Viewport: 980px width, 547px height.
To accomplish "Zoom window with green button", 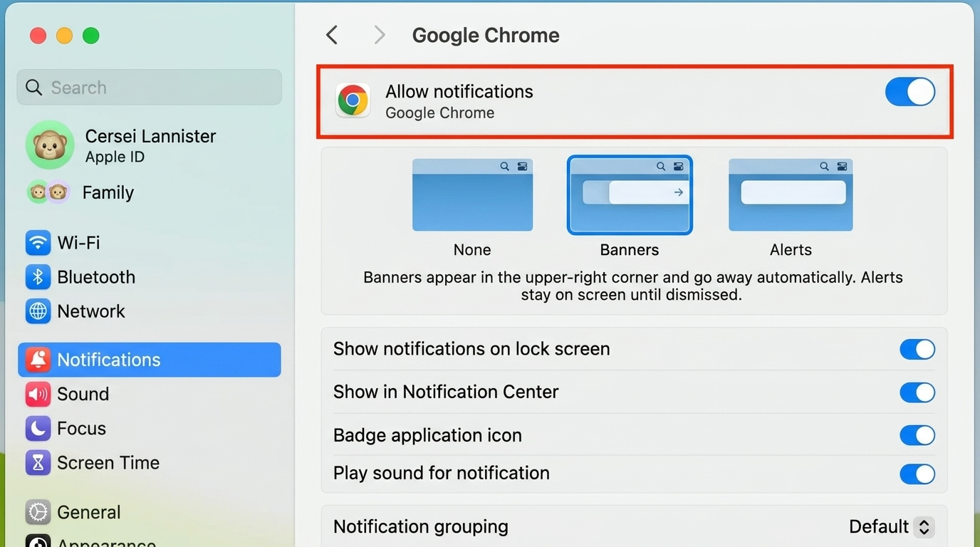I will pyautogui.click(x=91, y=36).
